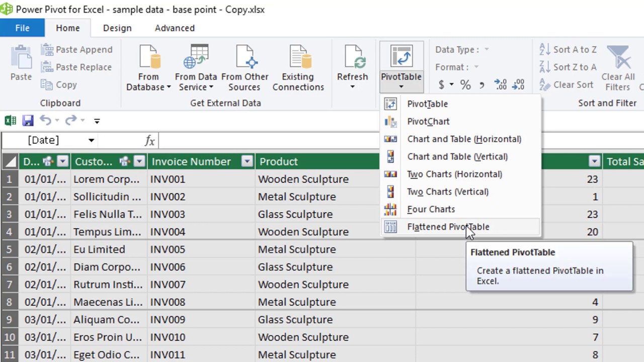
Task: Click the Copy button in Clipboard group
Action: click(59, 84)
